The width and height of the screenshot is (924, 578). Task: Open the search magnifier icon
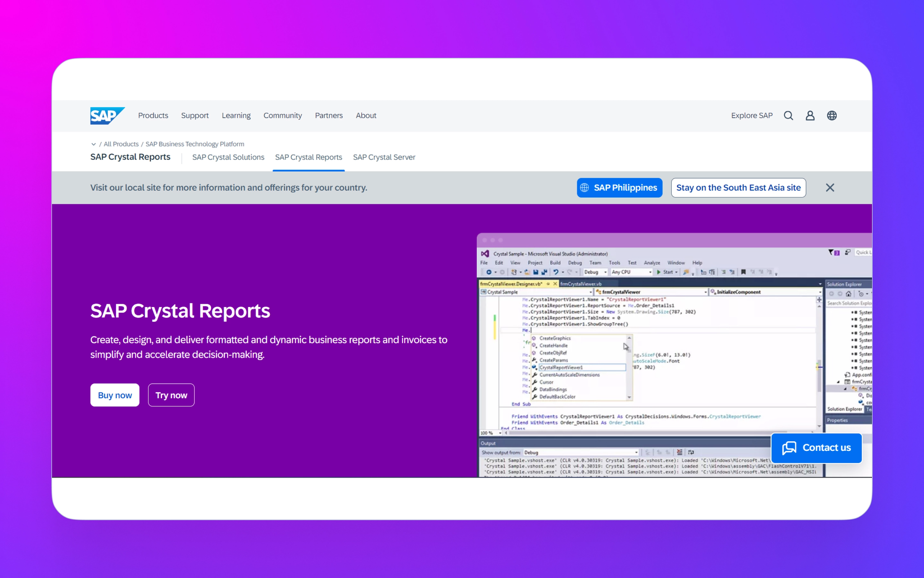[x=788, y=116]
